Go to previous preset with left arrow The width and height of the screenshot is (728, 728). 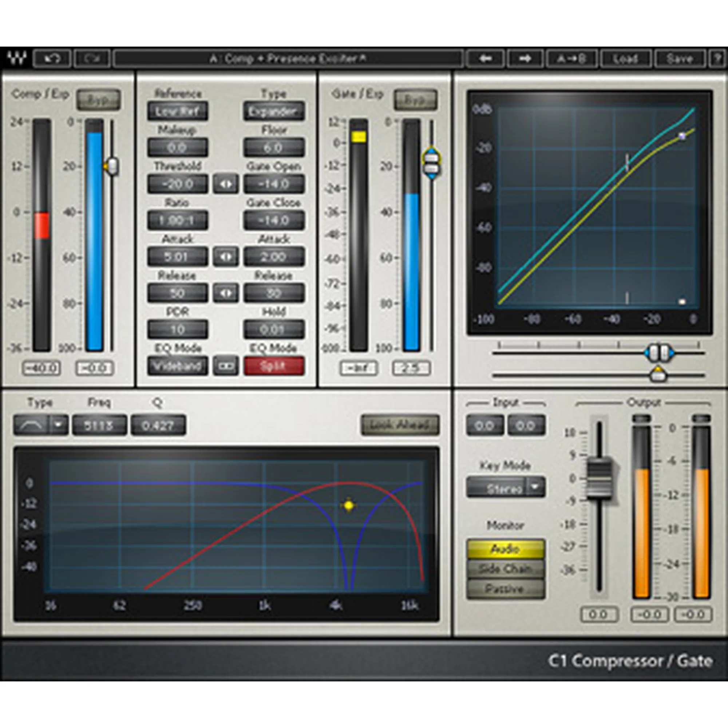click(x=485, y=59)
